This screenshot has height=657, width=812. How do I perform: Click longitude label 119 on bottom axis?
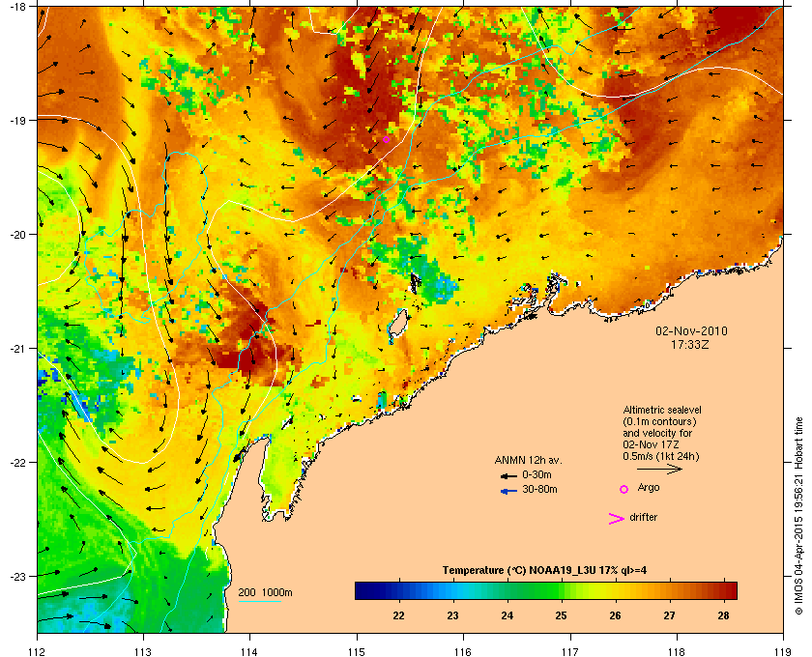click(783, 651)
